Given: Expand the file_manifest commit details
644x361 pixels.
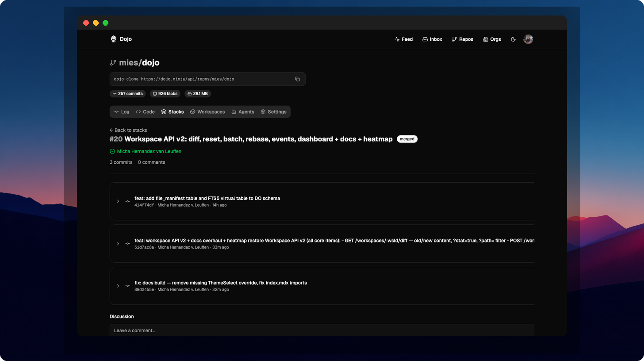Looking at the screenshot, I should click(118, 201).
